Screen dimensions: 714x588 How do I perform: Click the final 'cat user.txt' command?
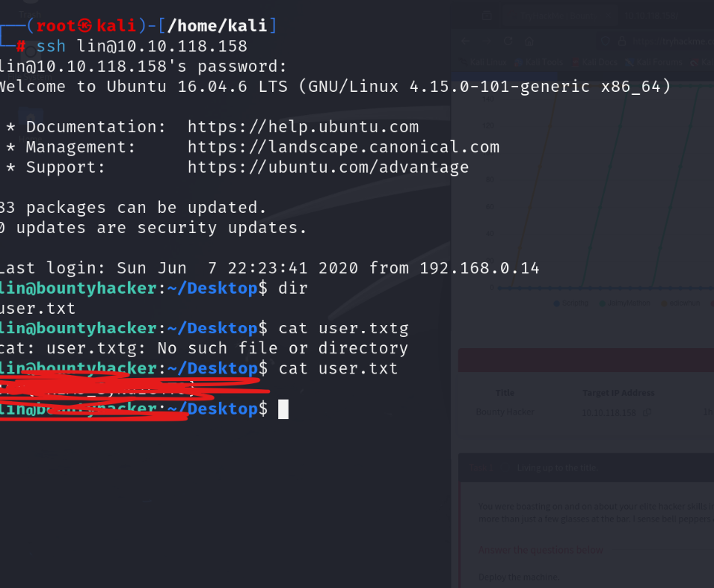[x=338, y=368]
